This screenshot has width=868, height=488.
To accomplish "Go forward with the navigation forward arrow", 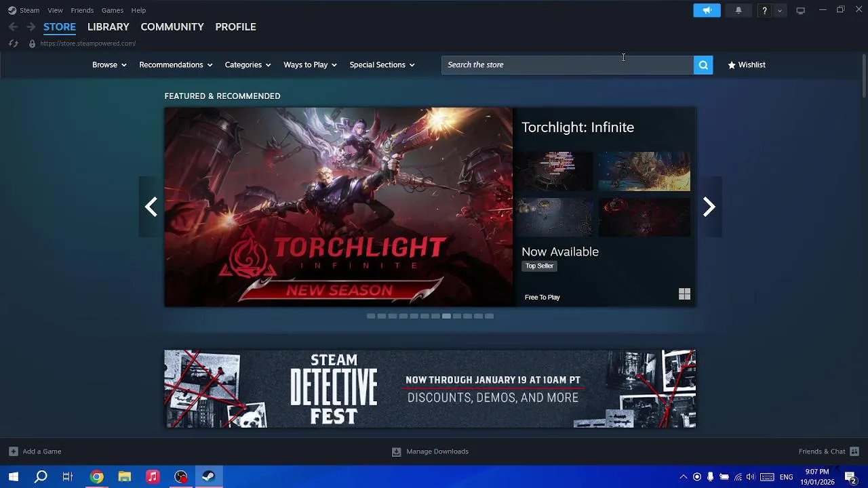I will tap(31, 26).
